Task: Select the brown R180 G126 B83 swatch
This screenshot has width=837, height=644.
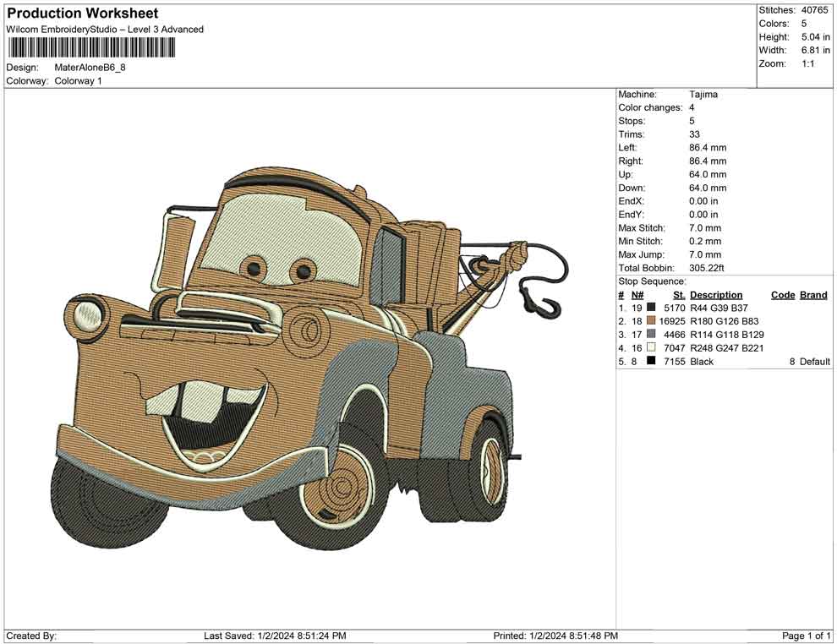Action: (651, 321)
